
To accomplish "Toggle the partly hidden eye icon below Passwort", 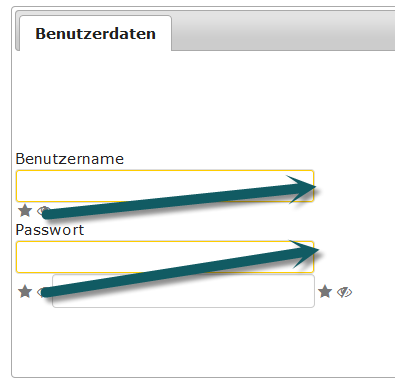I will (x=41, y=292).
